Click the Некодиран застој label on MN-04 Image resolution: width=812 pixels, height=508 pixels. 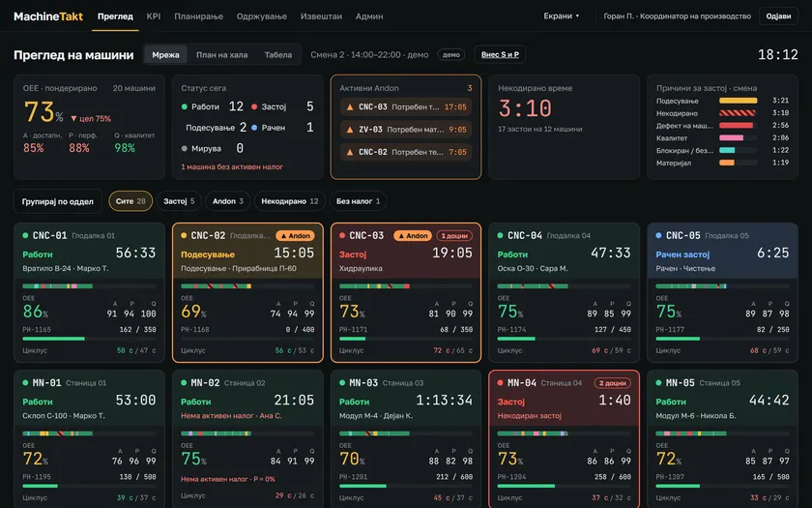530,416
